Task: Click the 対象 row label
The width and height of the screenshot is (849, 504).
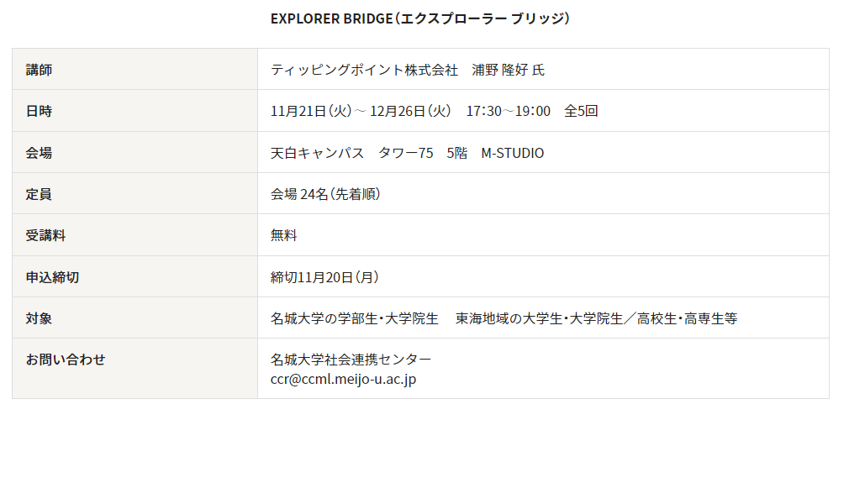Action: tap(39, 319)
